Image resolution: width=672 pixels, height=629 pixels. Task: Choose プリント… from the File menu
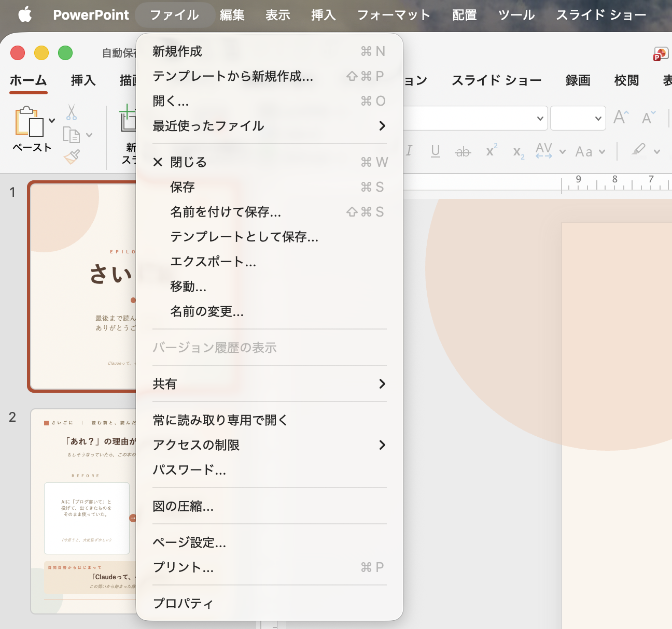tap(270, 567)
